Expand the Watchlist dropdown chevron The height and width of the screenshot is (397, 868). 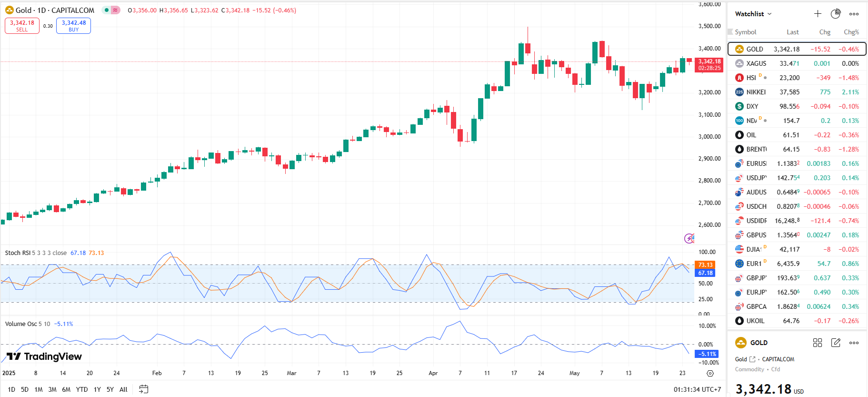tap(769, 14)
